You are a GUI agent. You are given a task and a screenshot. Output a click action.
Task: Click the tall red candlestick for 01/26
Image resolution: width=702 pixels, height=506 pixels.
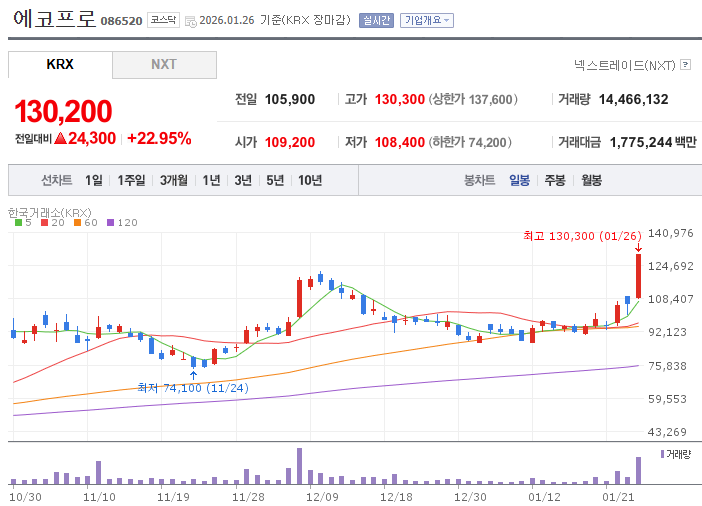pyautogui.click(x=638, y=276)
